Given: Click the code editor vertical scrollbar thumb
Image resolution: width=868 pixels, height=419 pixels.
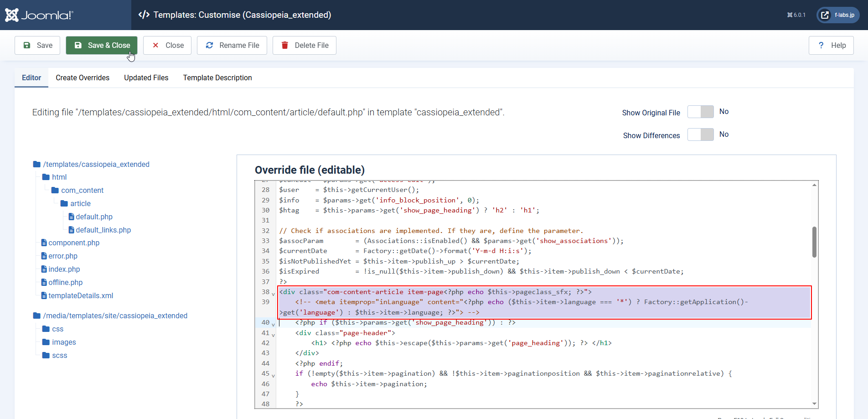Looking at the screenshot, I should point(814,242).
